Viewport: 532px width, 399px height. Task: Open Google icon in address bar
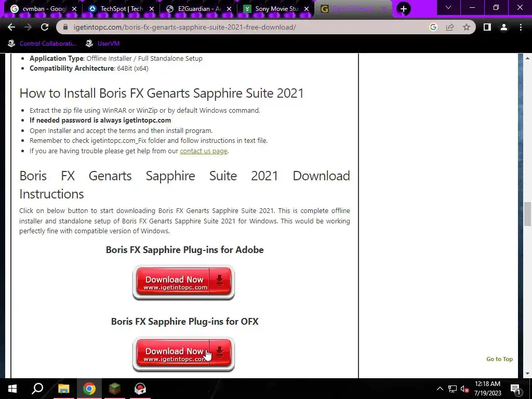pyautogui.click(x=433, y=27)
